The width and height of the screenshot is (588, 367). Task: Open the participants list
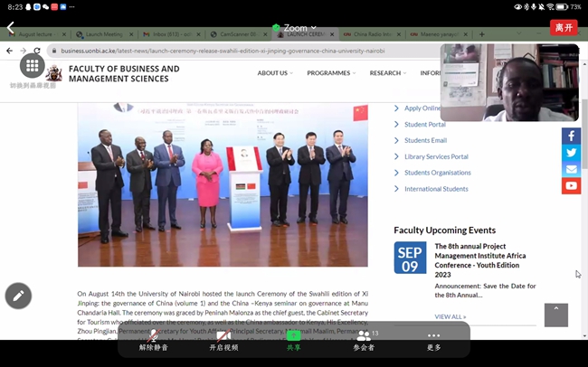(x=365, y=340)
